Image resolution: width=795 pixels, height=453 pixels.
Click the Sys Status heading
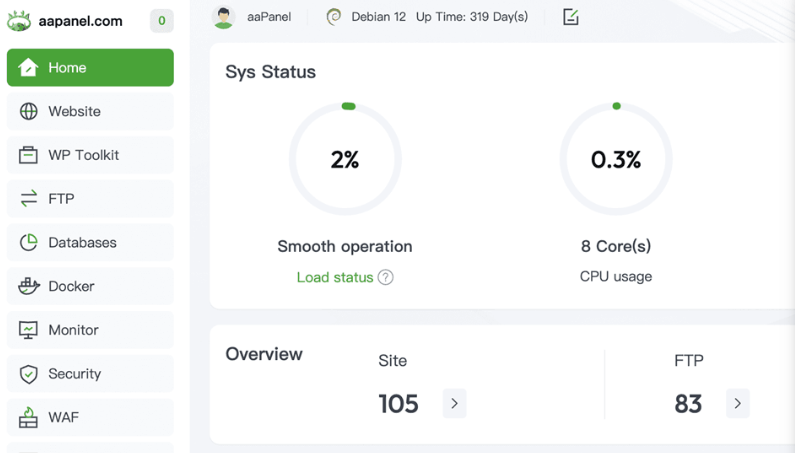[271, 72]
